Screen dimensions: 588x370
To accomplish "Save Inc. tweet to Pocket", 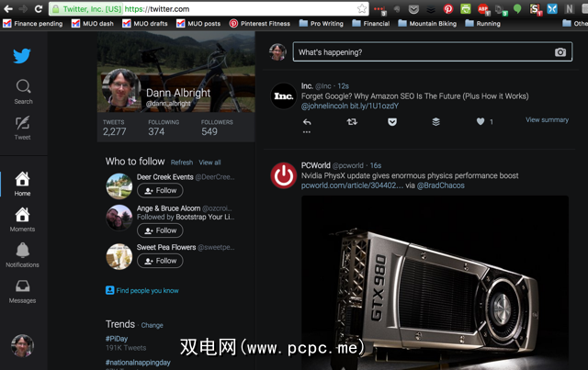I will (x=392, y=122).
